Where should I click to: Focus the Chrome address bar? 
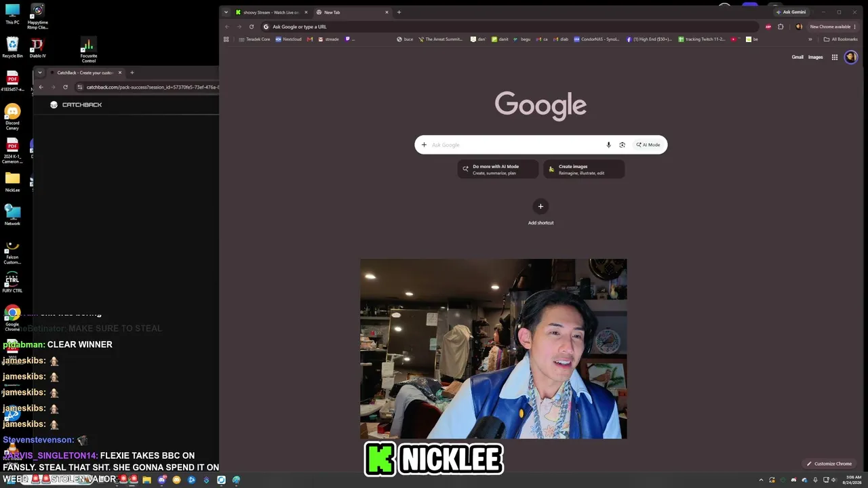pyautogui.click(x=509, y=27)
